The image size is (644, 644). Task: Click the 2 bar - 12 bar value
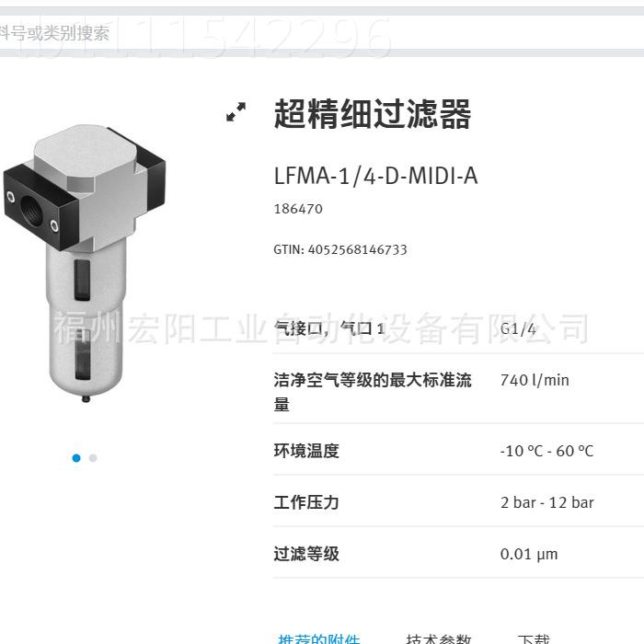(x=547, y=502)
